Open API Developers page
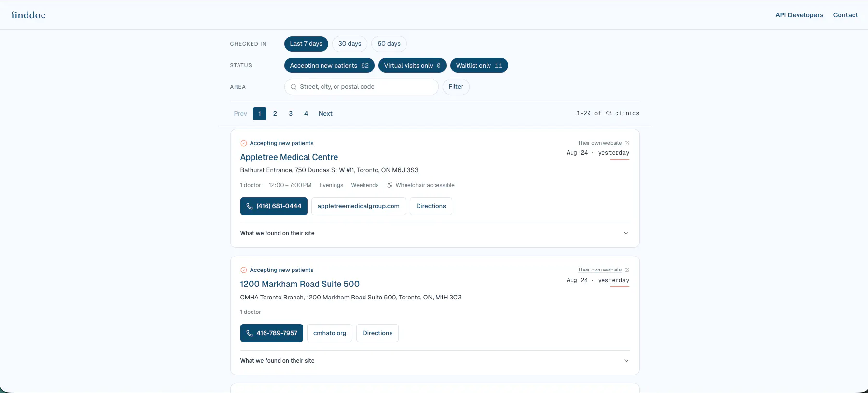Viewport: 868px width, 393px height. pos(799,15)
